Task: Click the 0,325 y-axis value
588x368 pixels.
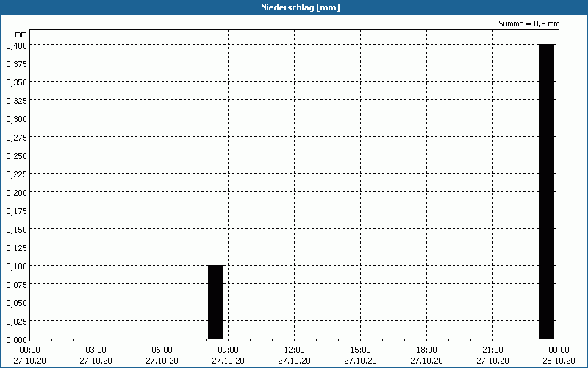Action: (16, 101)
